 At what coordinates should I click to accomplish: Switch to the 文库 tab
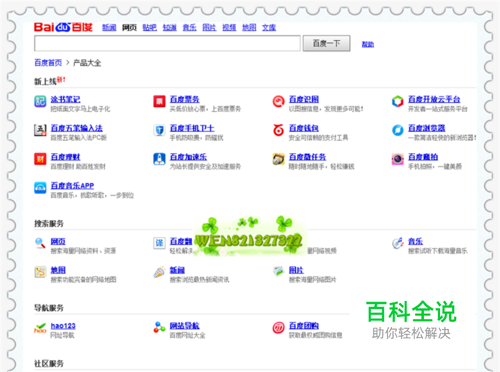(x=269, y=28)
